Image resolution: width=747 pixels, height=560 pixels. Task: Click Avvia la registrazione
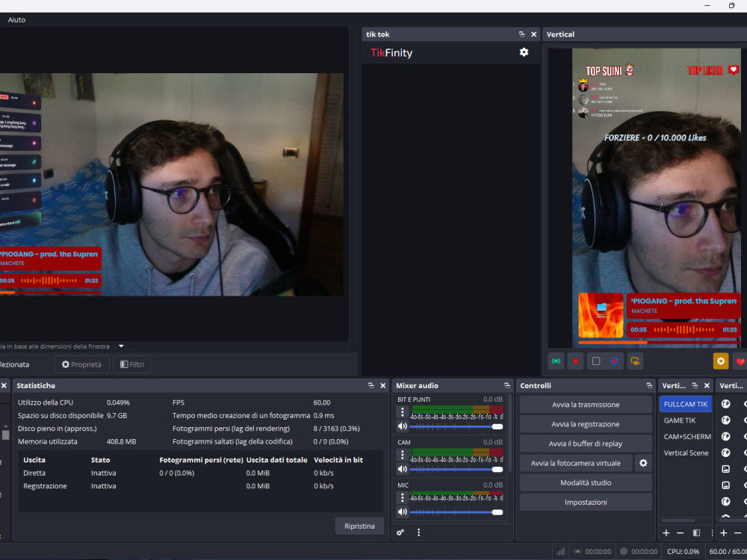coord(586,424)
